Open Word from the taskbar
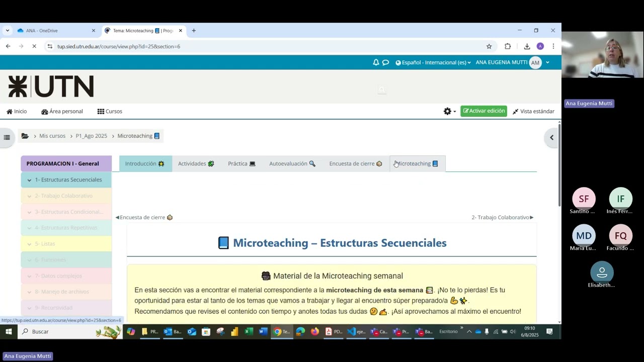This screenshot has height=362, width=644. pyautogui.click(x=263, y=331)
